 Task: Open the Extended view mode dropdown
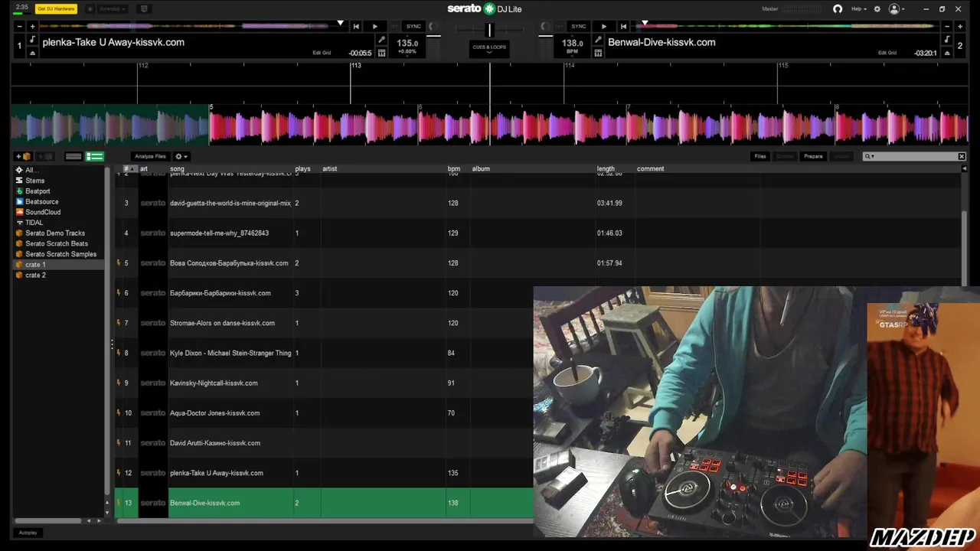pos(112,8)
